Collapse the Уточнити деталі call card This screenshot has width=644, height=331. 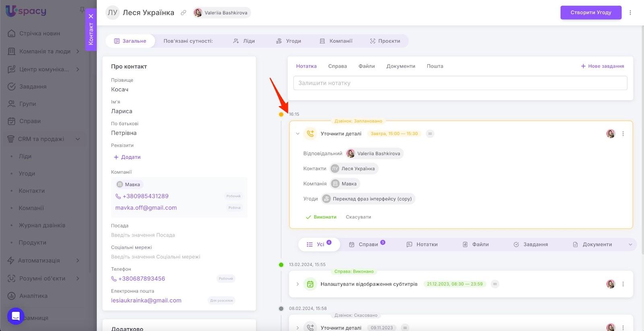click(298, 134)
